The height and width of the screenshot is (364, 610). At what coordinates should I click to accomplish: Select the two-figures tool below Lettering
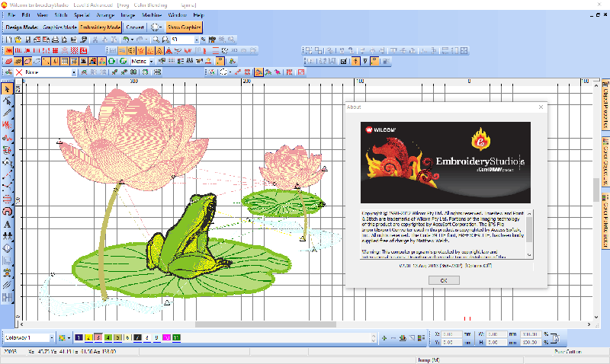click(x=7, y=236)
